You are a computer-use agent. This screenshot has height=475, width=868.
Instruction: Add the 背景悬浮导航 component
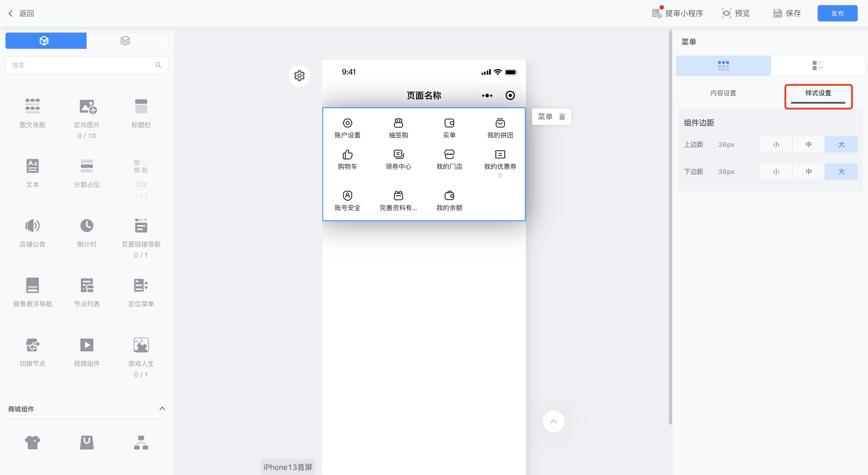point(32,292)
